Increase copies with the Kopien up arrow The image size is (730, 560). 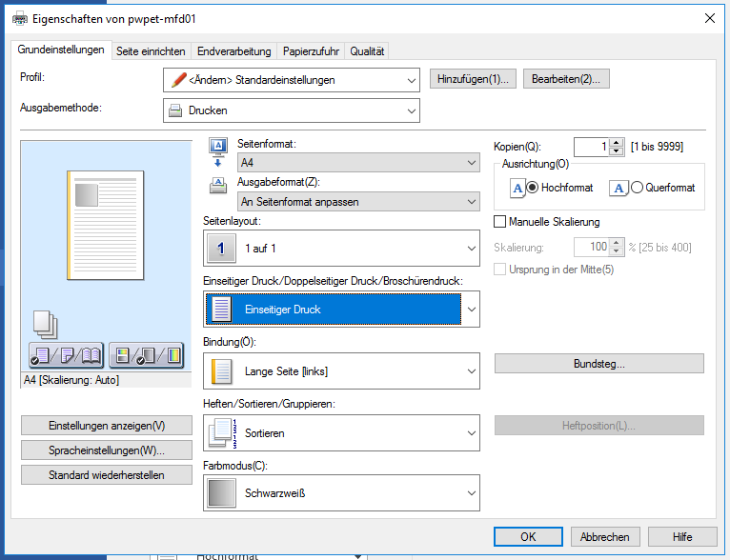coord(616,142)
